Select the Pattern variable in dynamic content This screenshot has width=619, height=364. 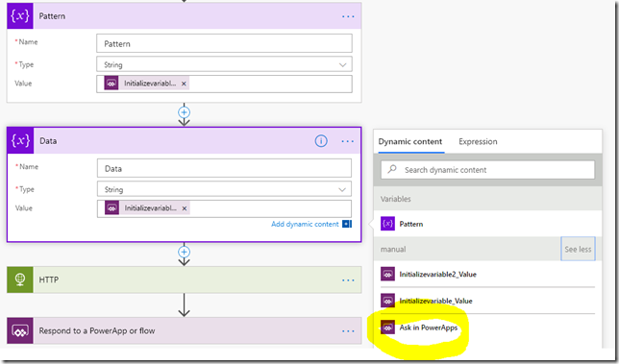click(487, 224)
